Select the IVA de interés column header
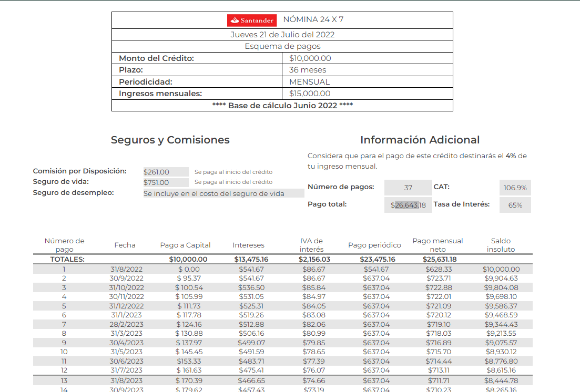The image size is (580, 392). click(311, 245)
